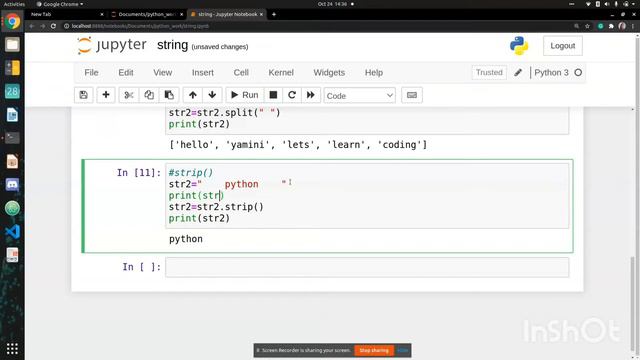The width and height of the screenshot is (640, 360).
Task: Insert a cell below with the plus icon
Action: (106, 95)
